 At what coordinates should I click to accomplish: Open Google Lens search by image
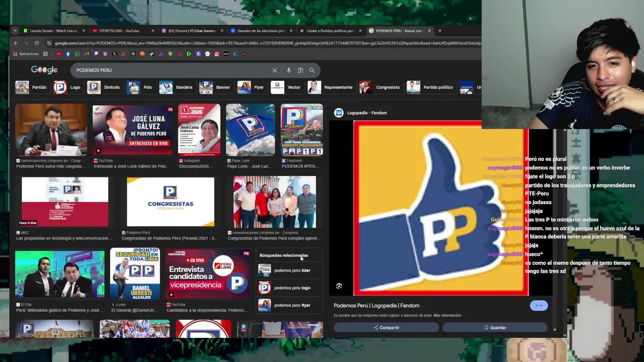pos(300,70)
